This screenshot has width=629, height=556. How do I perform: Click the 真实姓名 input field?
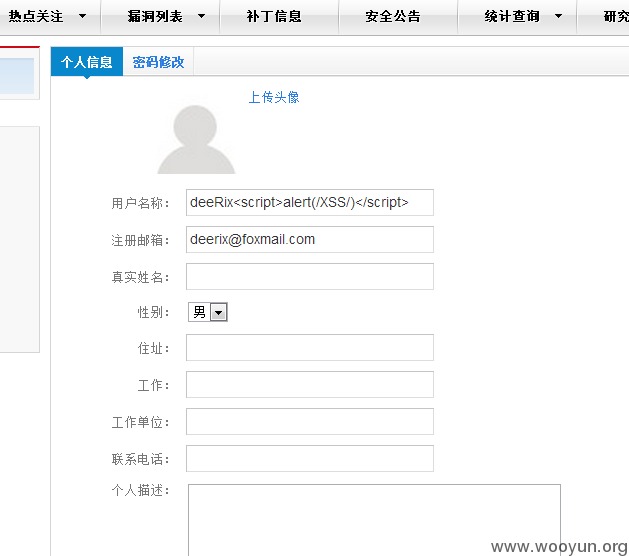click(310, 276)
